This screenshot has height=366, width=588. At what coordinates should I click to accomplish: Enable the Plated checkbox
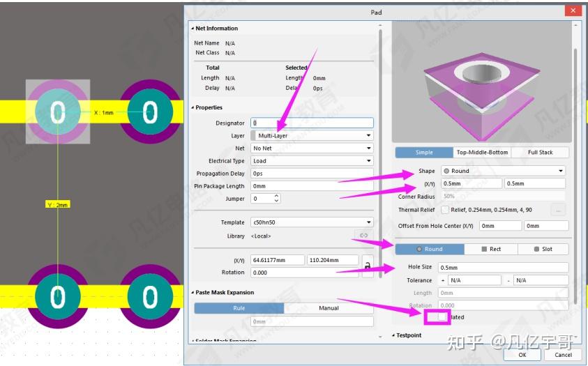tap(442, 317)
